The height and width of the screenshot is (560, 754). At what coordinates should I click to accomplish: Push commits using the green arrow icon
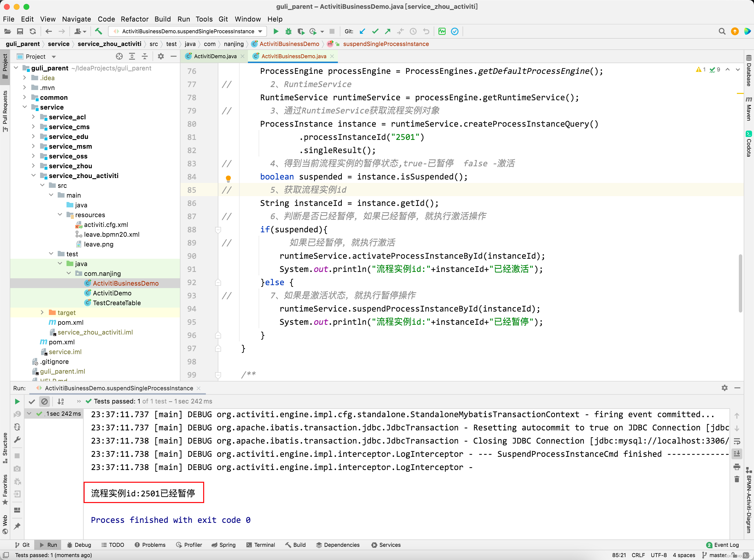[x=387, y=31]
